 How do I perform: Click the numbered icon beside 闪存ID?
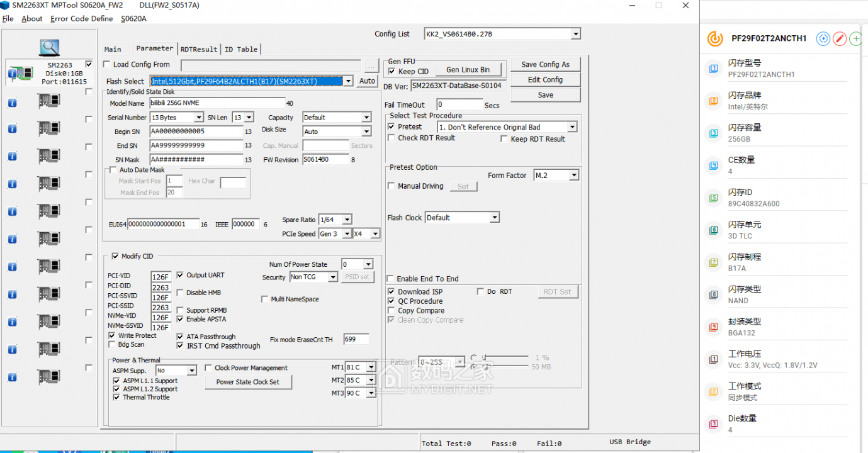point(714,198)
